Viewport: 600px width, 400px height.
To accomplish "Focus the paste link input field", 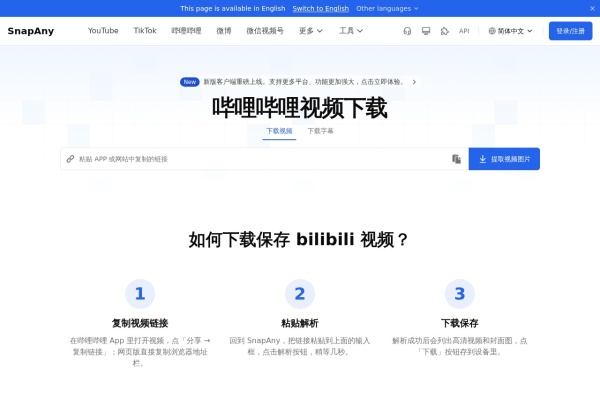I will (264, 159).
